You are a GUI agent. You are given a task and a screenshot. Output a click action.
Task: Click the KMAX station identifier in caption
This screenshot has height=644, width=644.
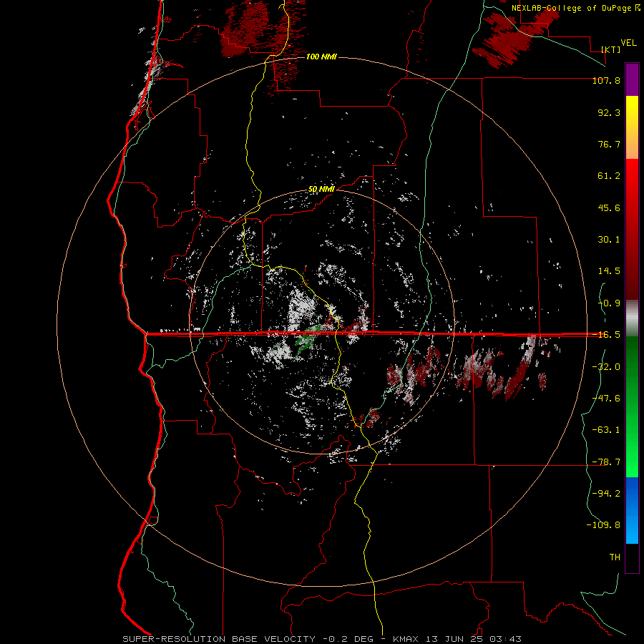pyautogui.click(x=406, y=639)
